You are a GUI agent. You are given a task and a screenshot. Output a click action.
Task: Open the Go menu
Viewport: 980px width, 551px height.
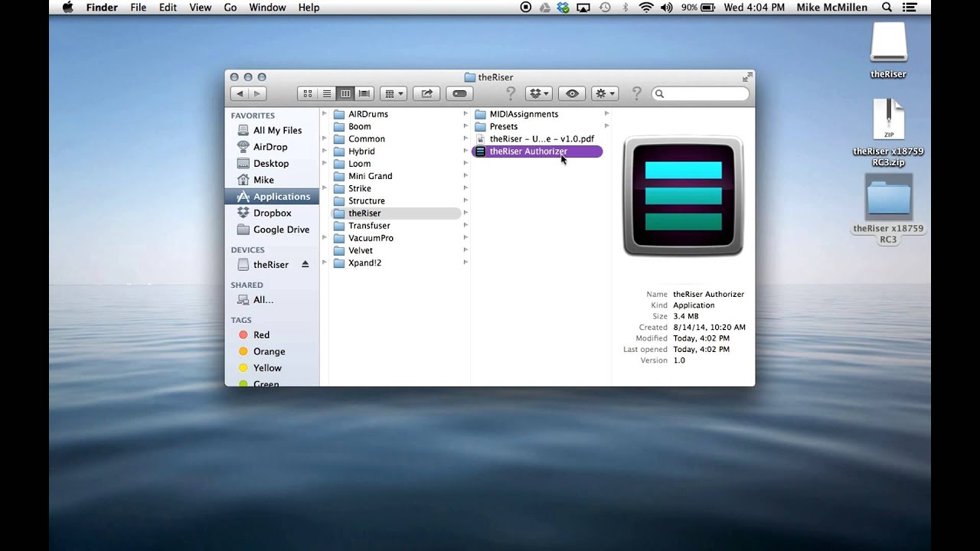(230, 8)
